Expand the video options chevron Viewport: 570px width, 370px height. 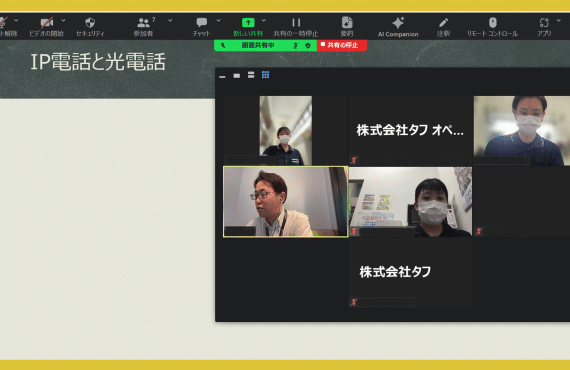coord(63,20)
